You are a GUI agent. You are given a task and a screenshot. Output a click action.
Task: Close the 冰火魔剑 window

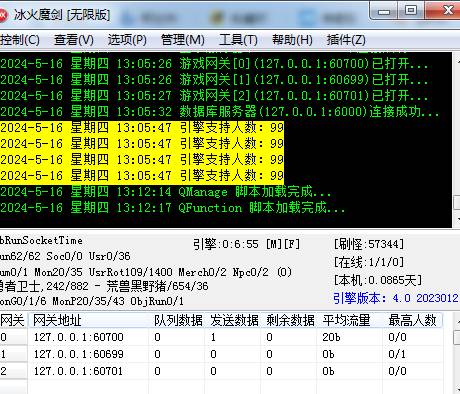[x=443, y=11]
